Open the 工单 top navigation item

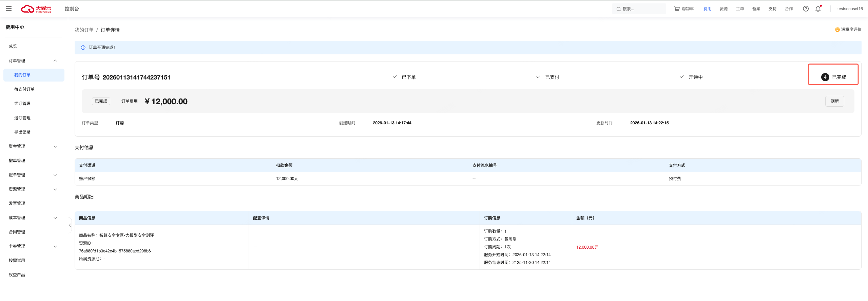pyautogui.click(x=740, y=9)
